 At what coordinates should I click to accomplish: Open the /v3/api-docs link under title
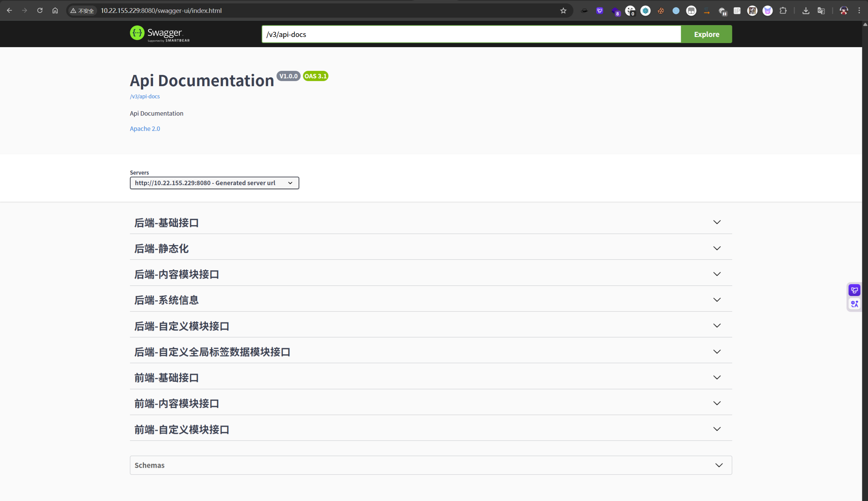click(144, 96)
